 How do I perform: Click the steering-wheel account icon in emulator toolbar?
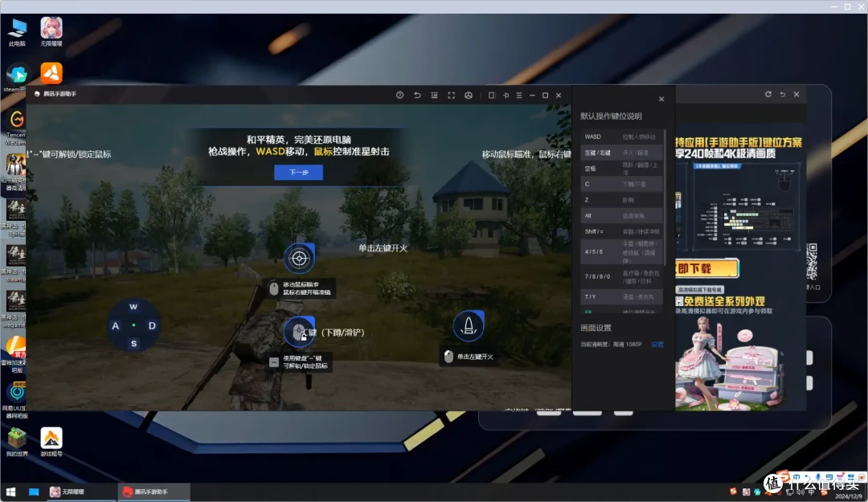pos(469,96)
